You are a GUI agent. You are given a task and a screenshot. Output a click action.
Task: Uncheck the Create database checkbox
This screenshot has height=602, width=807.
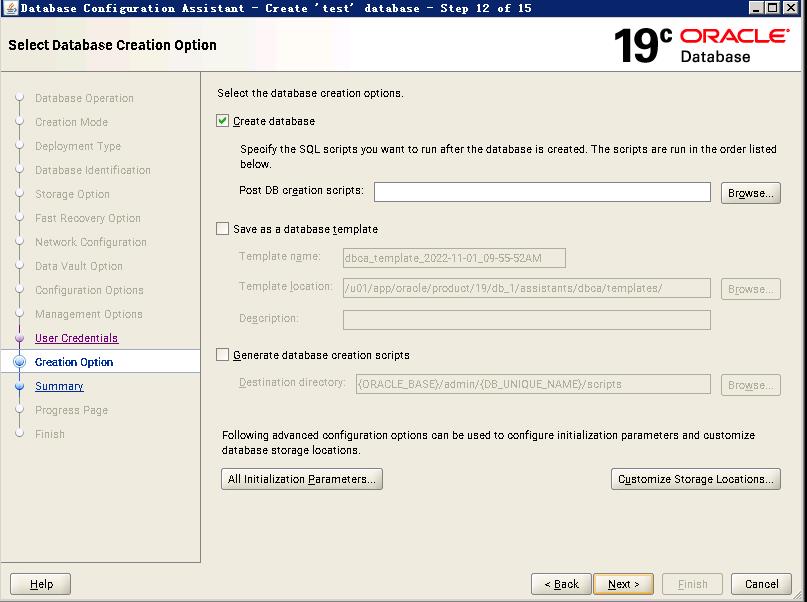coord(222,121)
